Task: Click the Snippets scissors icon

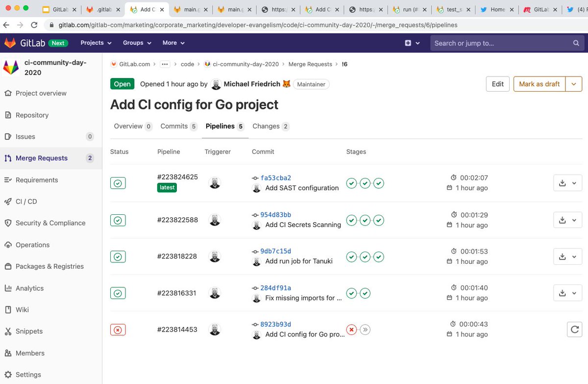Action: pyautogui.click(x=8, y=332)
